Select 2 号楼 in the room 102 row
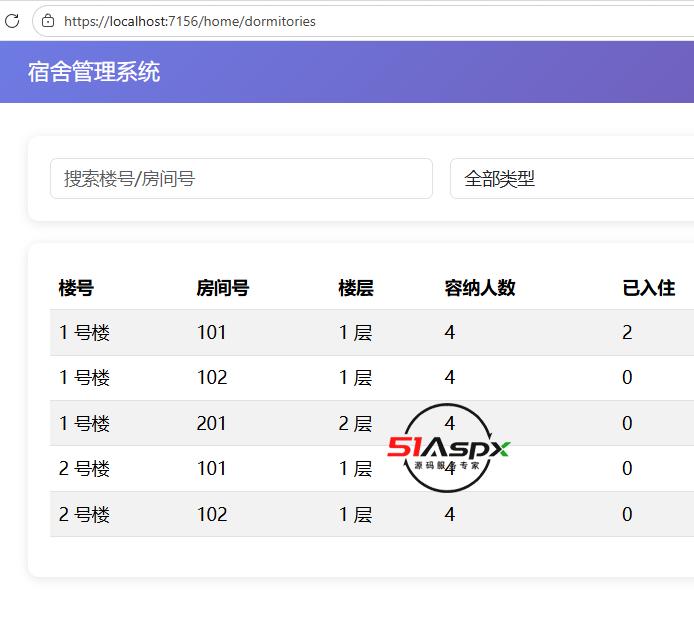The image size is (694, 639). pyautogui.click(x=84, y=514)
